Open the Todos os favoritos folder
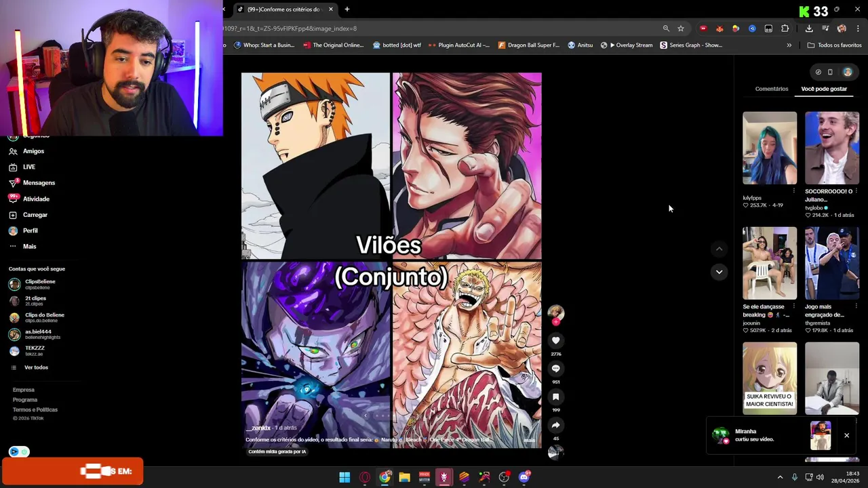The width and height of the screenshot is (868, 488). 834,45
